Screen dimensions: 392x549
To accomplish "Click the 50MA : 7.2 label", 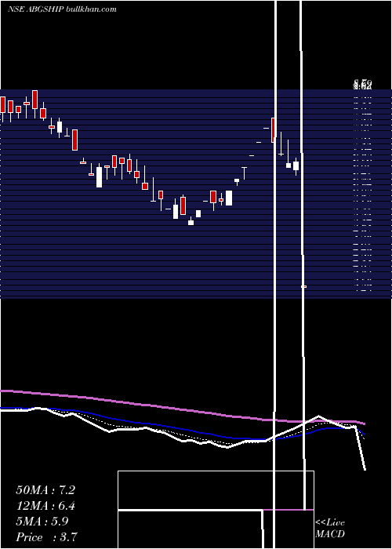I will click(x=45, y=490).
